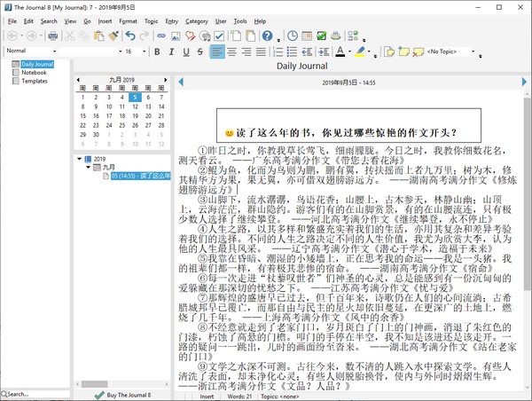Screen dimensions: 532x401
Task: Open the Help question mark icon
Action: 267,36
